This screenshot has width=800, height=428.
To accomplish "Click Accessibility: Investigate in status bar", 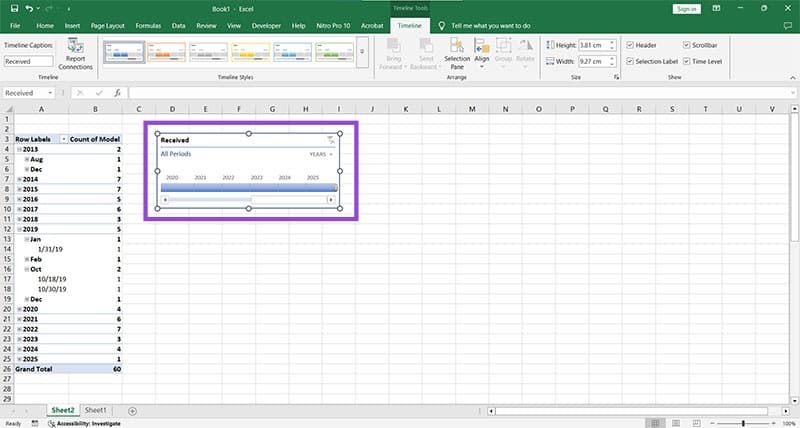I will 88,423.
